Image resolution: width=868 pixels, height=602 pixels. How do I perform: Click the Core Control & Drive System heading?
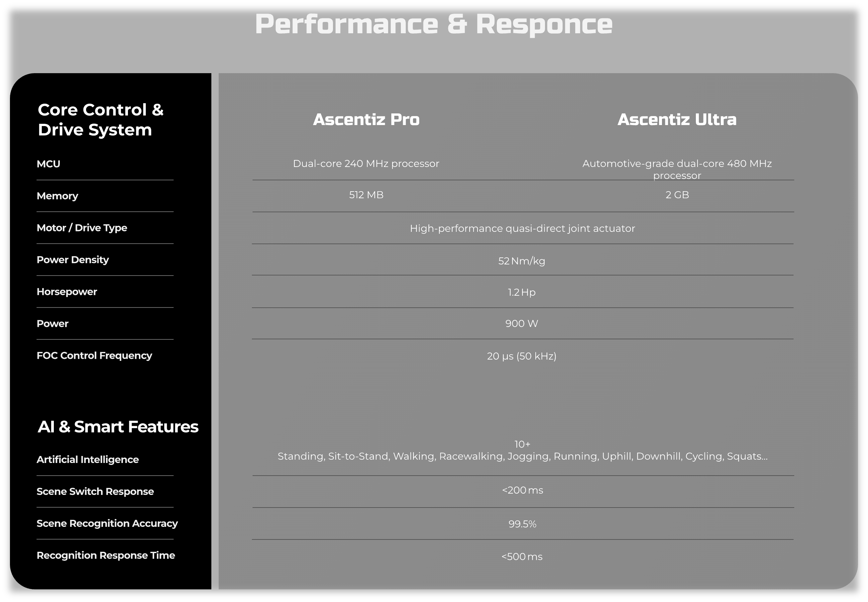tap(100, 120)
